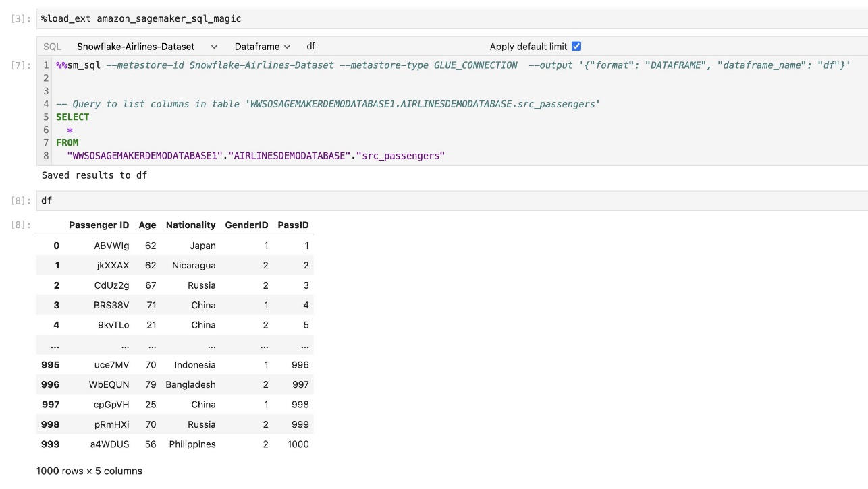Click the Nationality column header
This screenshot has height=489, width=868.
point(191,225)
